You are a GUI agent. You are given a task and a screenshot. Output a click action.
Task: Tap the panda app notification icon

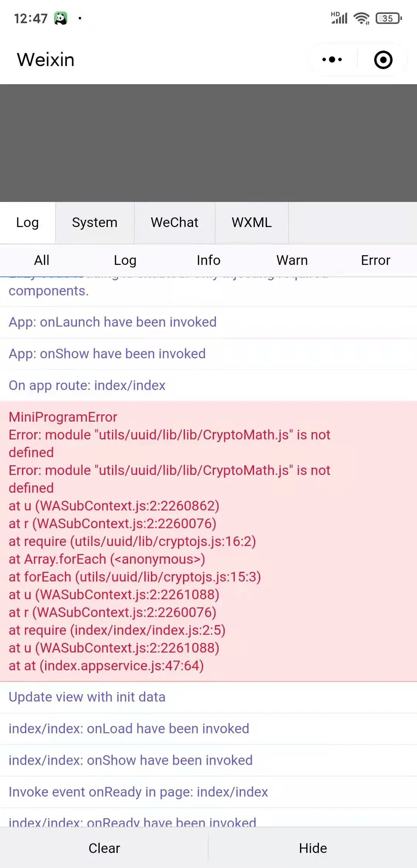pos(61,18)
